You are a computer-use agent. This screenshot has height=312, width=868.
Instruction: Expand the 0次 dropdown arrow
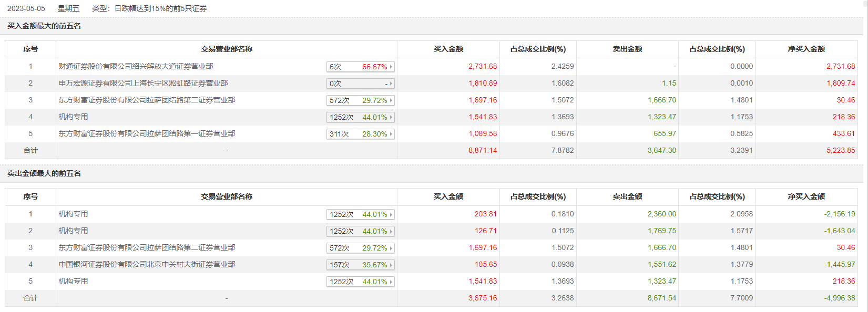point(391,84)
